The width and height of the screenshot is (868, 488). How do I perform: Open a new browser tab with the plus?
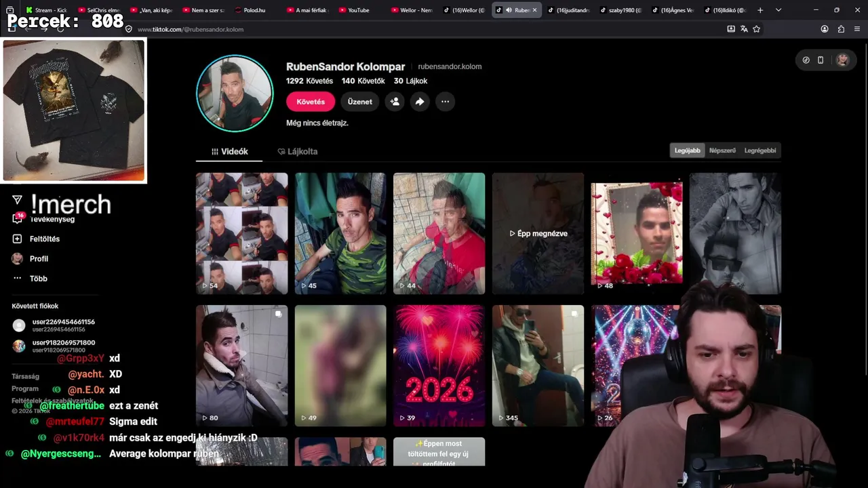pyautogui.click(x=760, y=10)
